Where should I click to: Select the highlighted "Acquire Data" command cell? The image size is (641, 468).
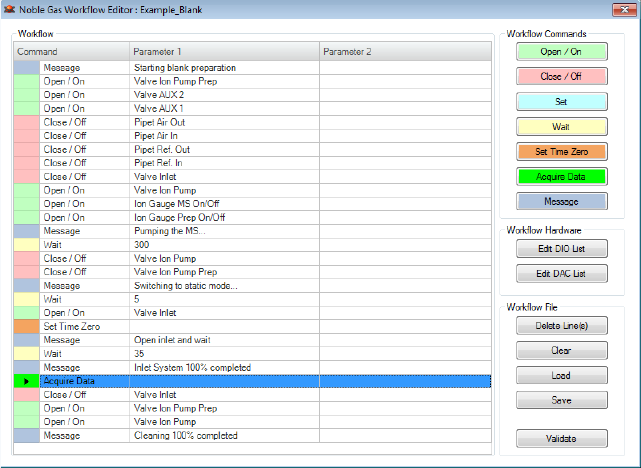(85, 381)
